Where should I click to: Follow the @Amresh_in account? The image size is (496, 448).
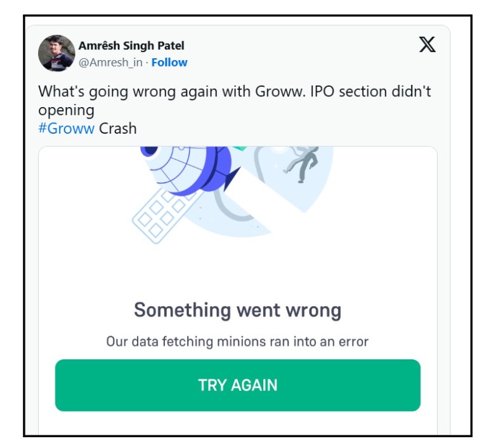point(169,62)
